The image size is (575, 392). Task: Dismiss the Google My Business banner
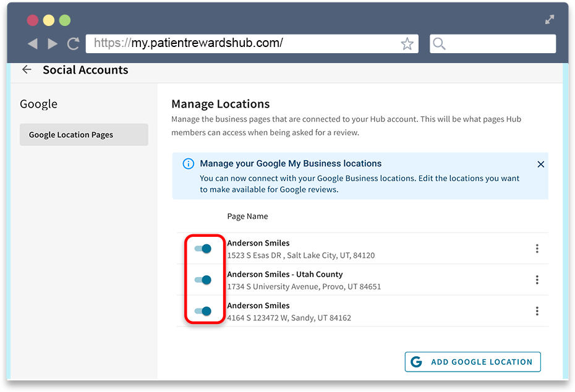[540, 164]
